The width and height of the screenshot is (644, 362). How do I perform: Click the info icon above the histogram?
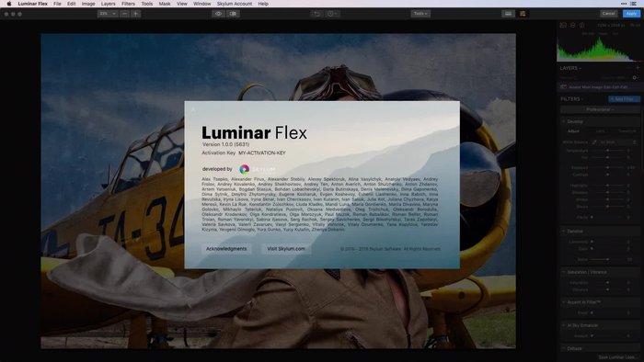tap(581, 26)
